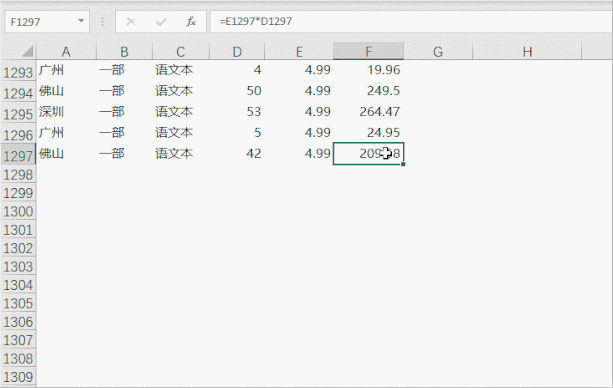Select row 1294 header
This screenshot has width=613, height=388.
coord(18,92)
